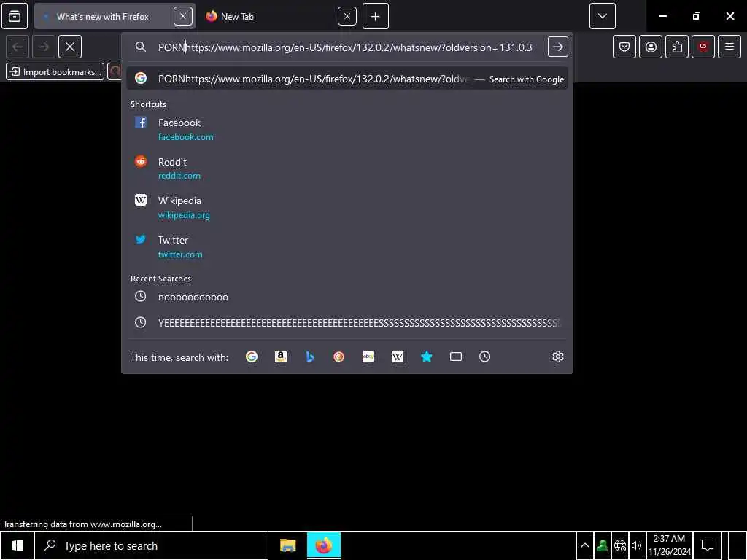Search in open Tabs icon
The image size is (747, 560).
456,357
